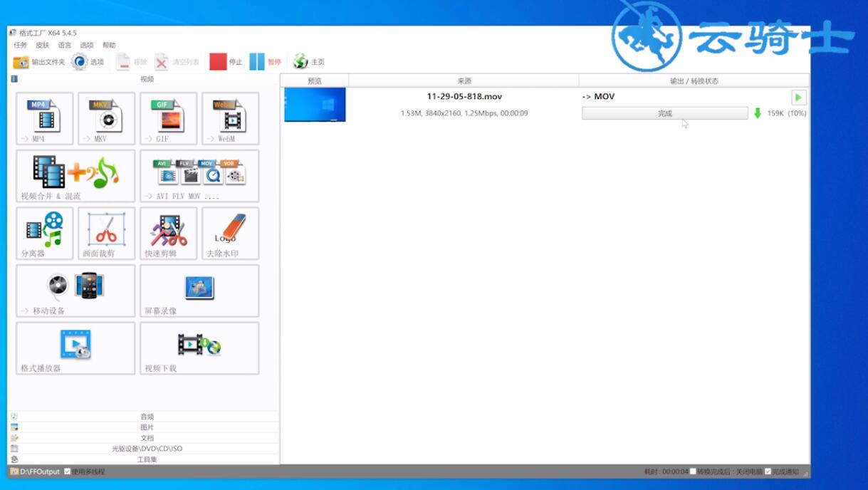Toggle the 完成通知 checkbox

[768, 471]
